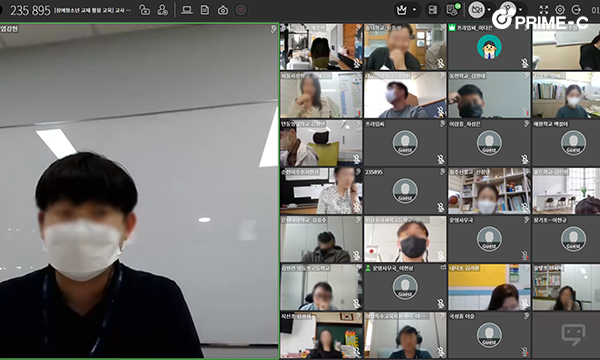Select the large masked speaker video
Screen dimensions: 600x360
click(x=139, y=191)
